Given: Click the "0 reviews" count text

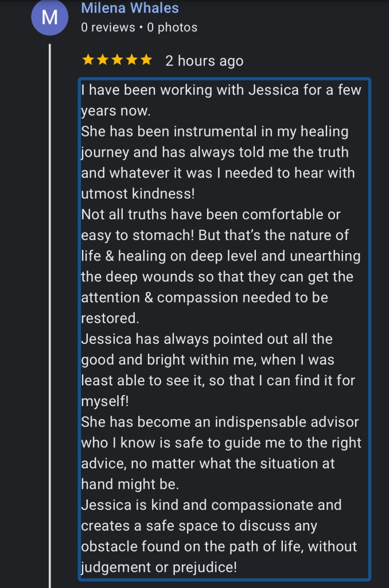Looking at the screenshot, I should [108, 27].
